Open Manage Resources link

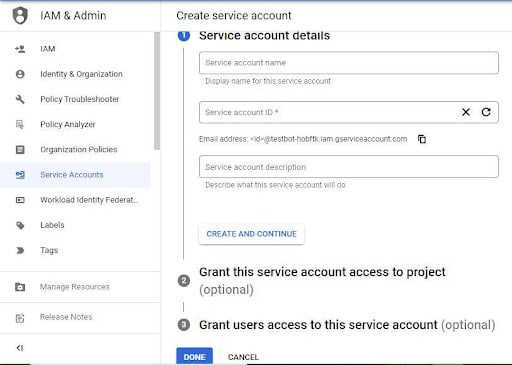(x=75, y=287)
